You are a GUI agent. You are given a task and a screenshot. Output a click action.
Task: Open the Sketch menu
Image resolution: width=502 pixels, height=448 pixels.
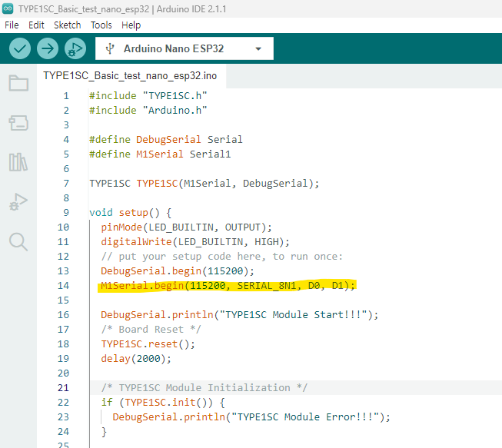click(x=67, y=25)
